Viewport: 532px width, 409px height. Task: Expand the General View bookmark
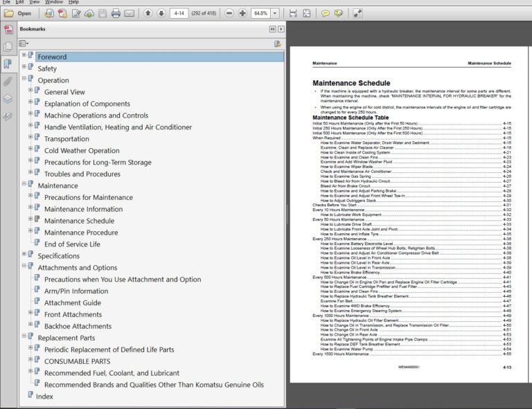30,90
